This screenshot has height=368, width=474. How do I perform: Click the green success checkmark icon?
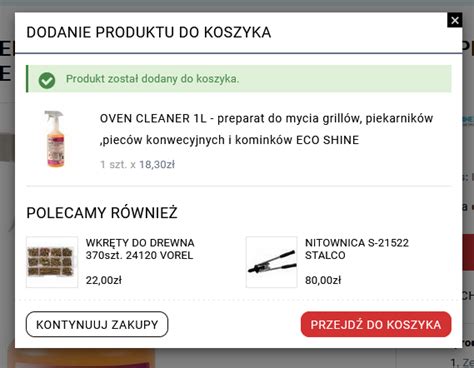pos(47,80)
